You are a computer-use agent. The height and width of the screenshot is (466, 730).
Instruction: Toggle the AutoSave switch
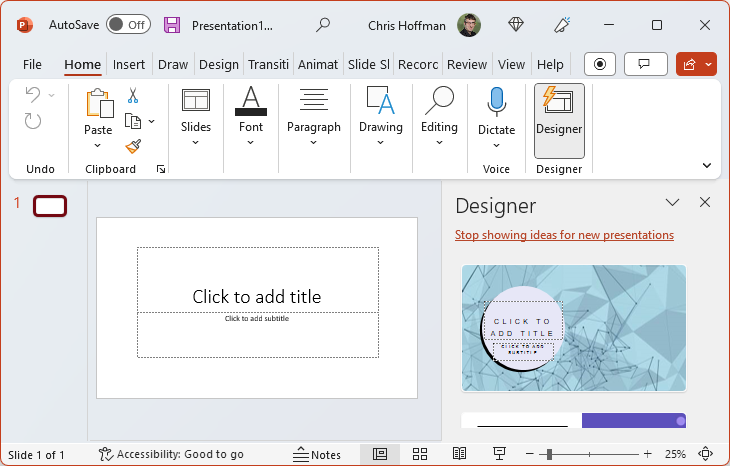(128, 25)
